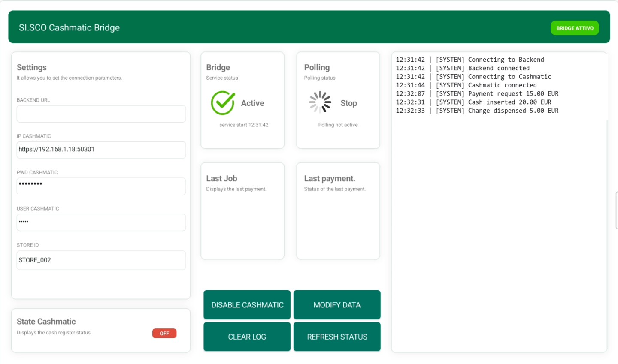This screenshot has width=618, height=364.
Task: Click the IP CASHMATIC address field
Action: 101,150
